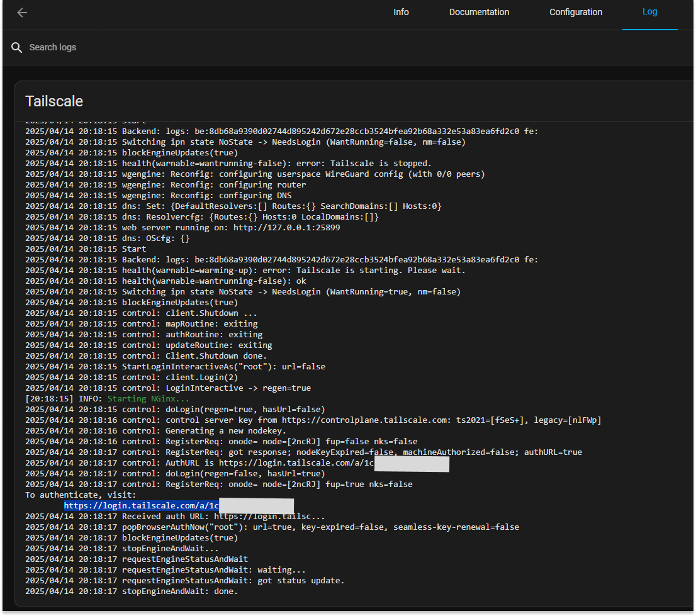Click the 'To authenticate, visit:' line
Image resolution: width=696 pixels, height=616 pixels.
[81, 495]
